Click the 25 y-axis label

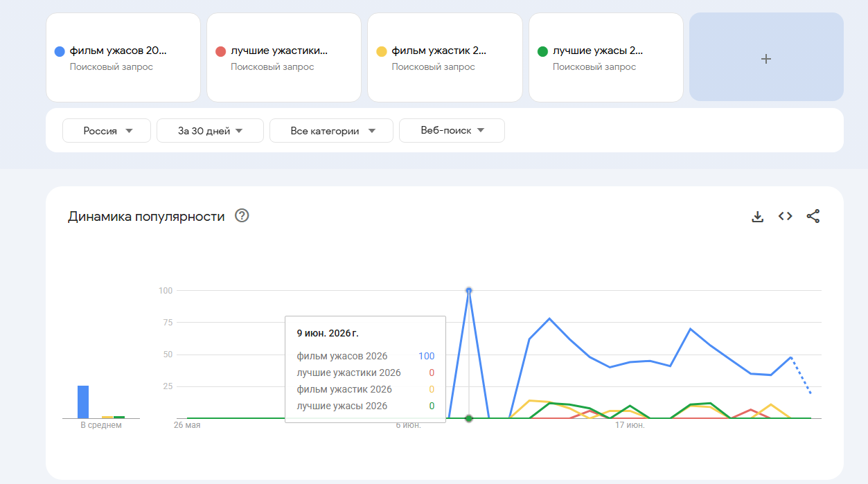point(167,386)
